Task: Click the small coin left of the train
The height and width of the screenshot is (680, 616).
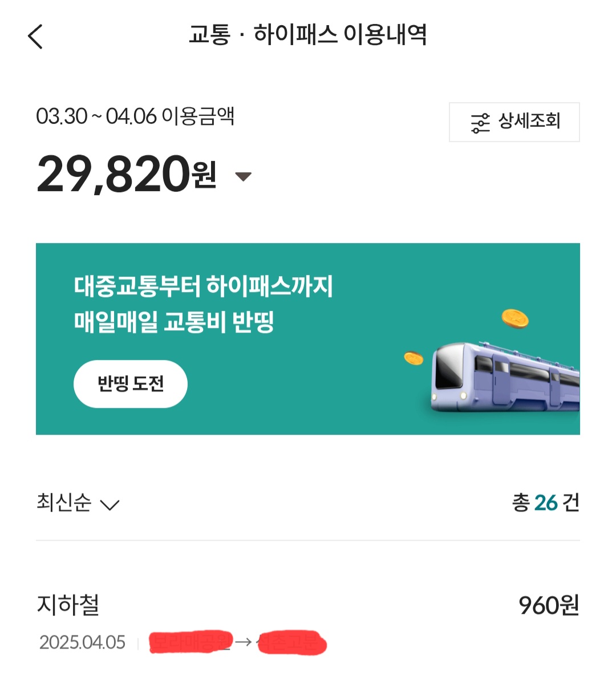Action: (x=414, y=358)
